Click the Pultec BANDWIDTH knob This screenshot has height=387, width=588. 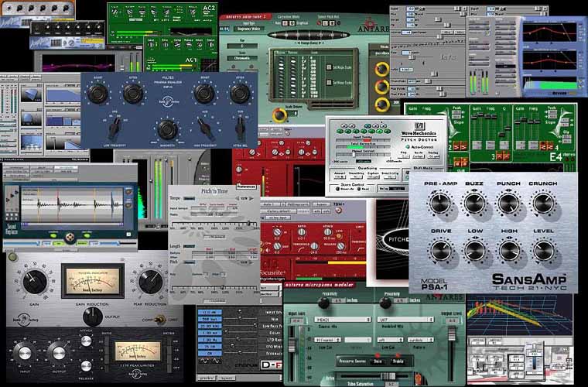click(x=167, y=130)
